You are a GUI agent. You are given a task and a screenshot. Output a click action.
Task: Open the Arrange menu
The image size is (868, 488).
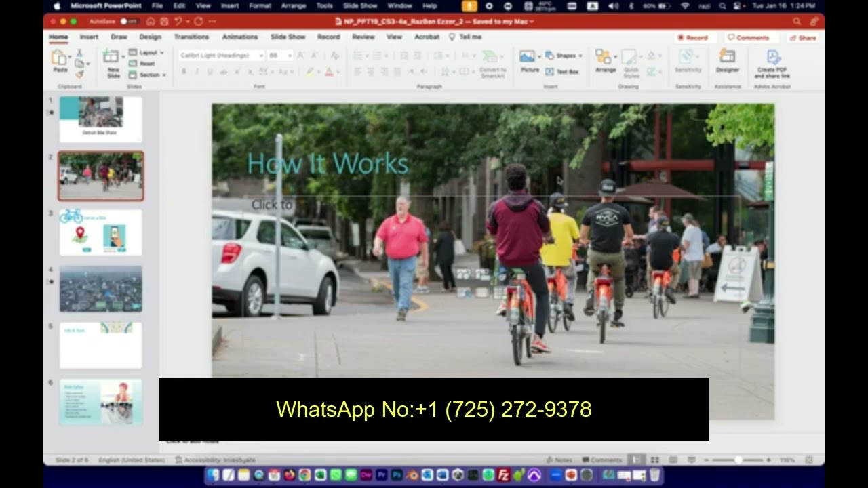pyautogui.click(x=605, y=62)
